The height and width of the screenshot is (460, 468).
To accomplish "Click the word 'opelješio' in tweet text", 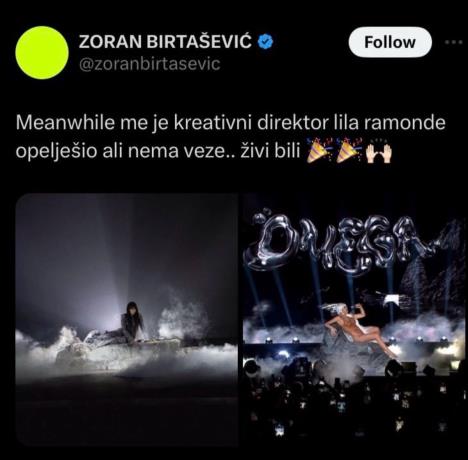I will pyautogui.click(x=56, y=152).
